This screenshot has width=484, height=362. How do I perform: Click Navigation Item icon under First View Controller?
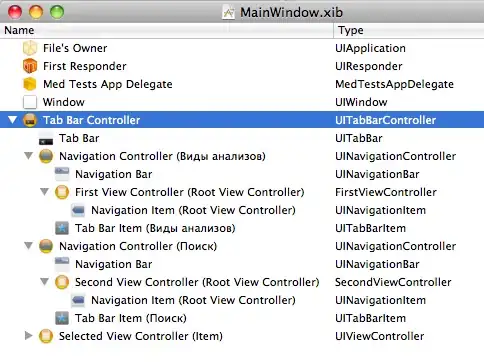[x=78, y=210]
